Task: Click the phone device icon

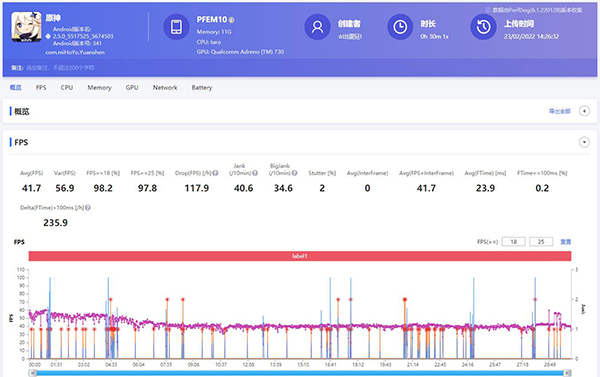Action: [x=176, y=27]
